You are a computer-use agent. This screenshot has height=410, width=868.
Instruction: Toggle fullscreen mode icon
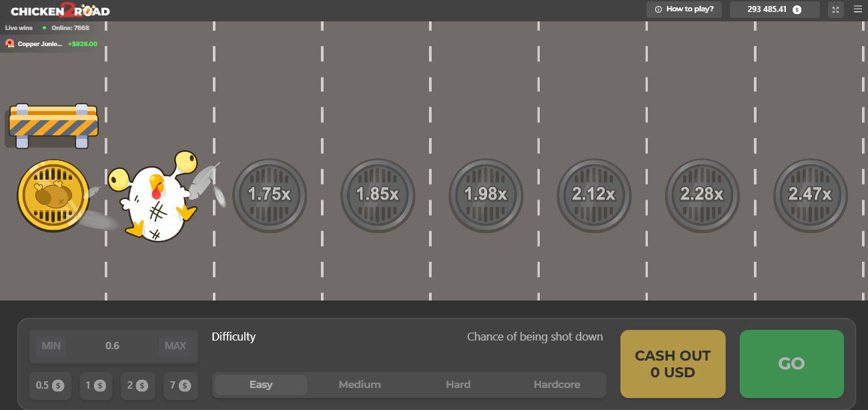click(836, 9)
